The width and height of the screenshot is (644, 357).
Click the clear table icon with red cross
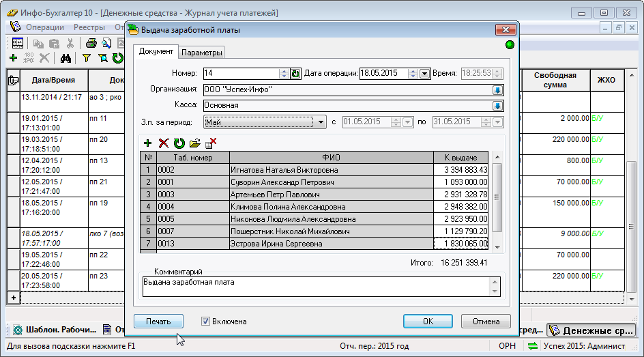[211, 143]
